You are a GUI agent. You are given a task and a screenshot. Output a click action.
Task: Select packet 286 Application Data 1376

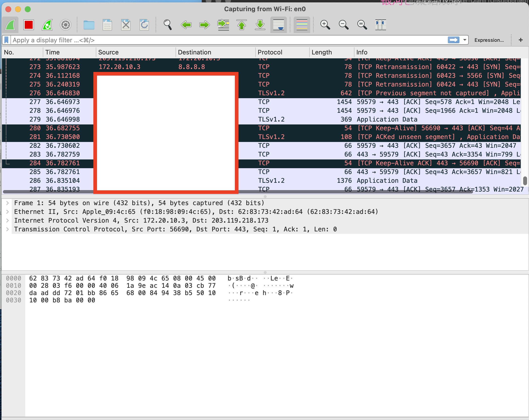coord(261,181)
